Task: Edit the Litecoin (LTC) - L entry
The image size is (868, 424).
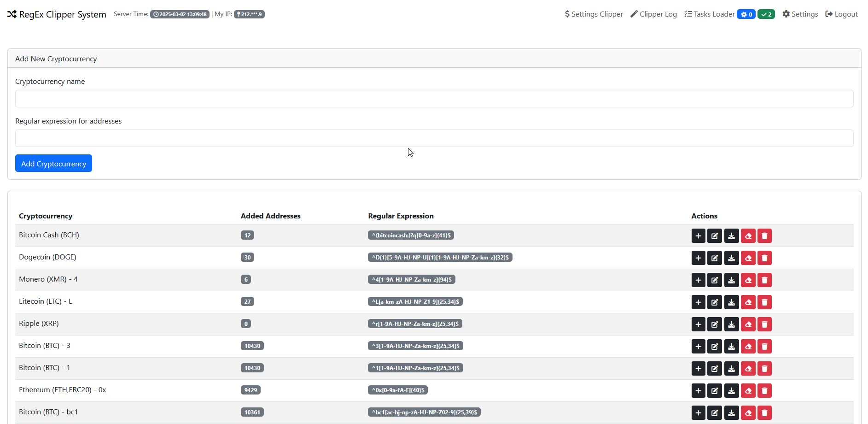Action: (715, 302)
